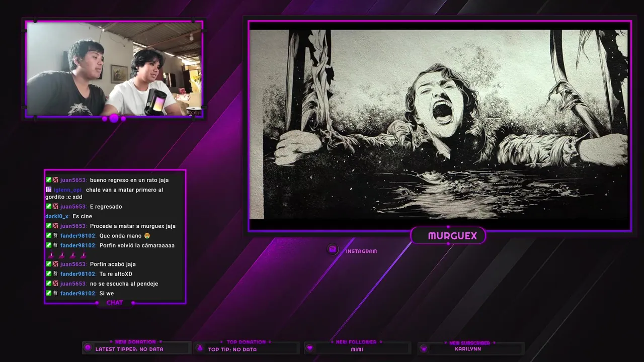
Task: Click the money-face emoji after "Que onda mano"
Action: [147, 235]
